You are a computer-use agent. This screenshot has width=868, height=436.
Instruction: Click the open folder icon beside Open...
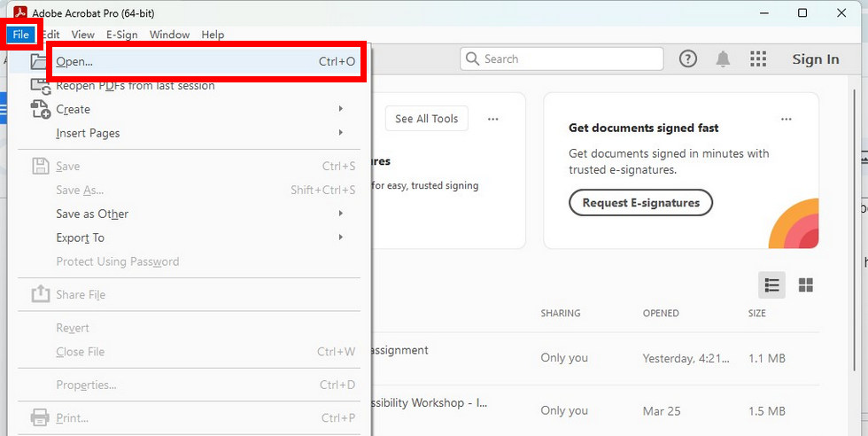38,61
